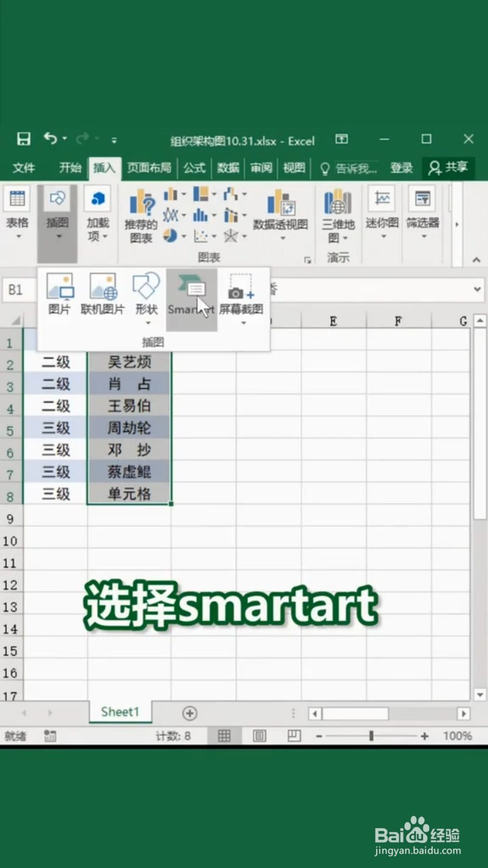Insert a line or area chart
The width and height of the screenshot is (488, 868).
(x=174, y=216)
